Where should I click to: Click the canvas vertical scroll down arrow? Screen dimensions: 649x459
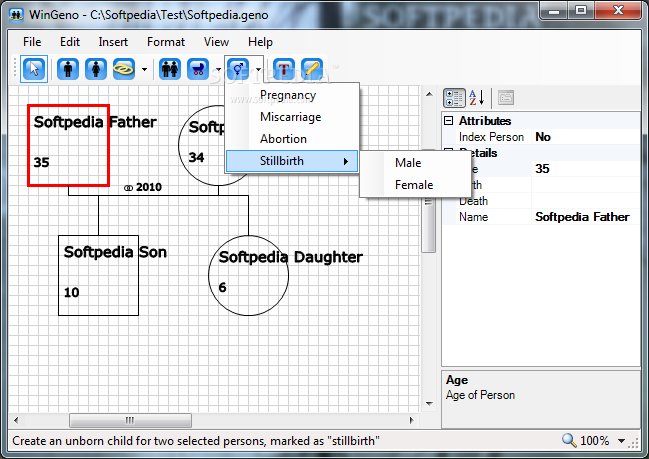(429, 404)
